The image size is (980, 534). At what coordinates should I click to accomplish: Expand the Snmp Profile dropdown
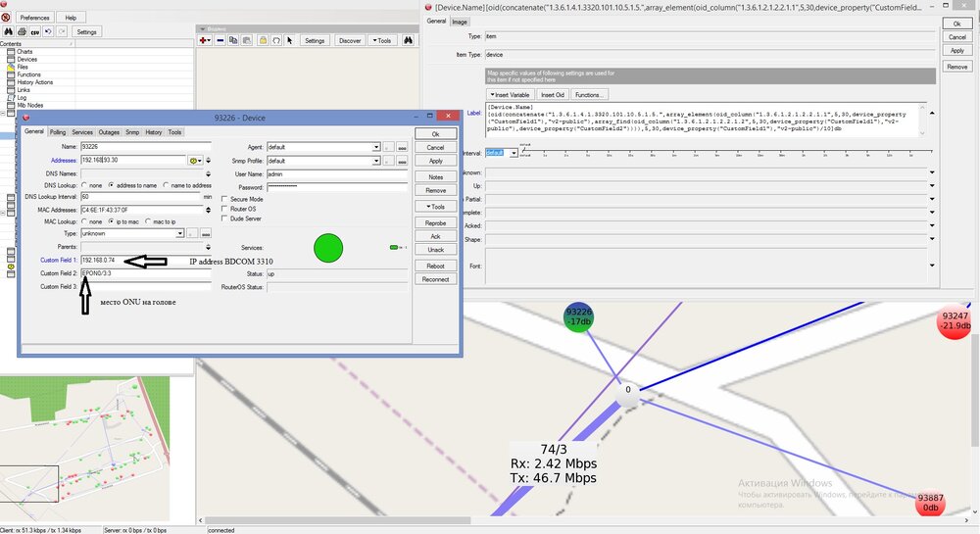coord(376,161)
